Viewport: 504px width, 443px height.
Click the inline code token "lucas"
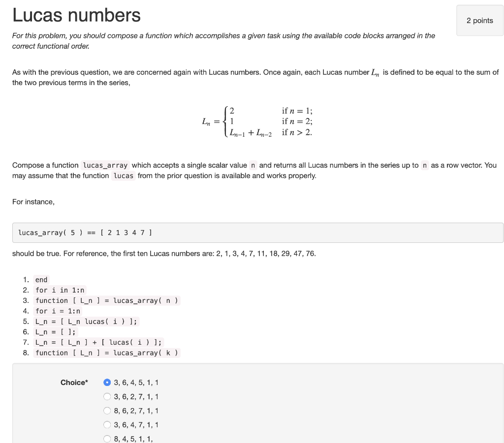pyautogui.click(x=123, y=176)
